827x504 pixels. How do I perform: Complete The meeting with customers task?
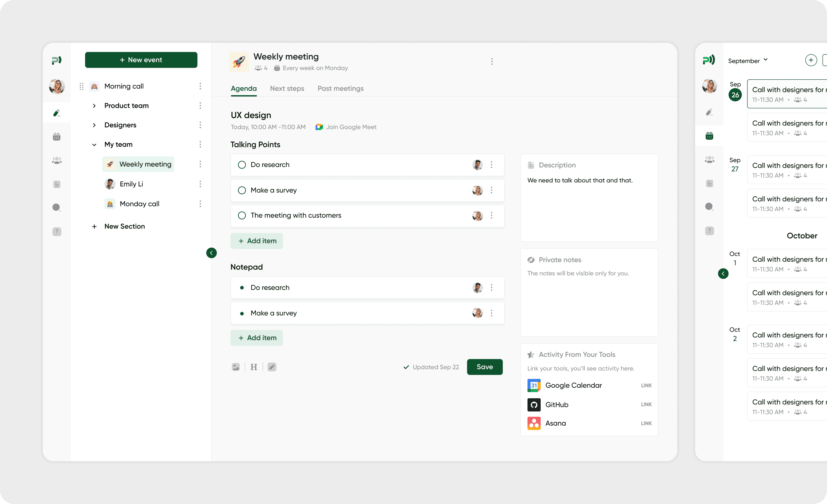click(242, 216)
